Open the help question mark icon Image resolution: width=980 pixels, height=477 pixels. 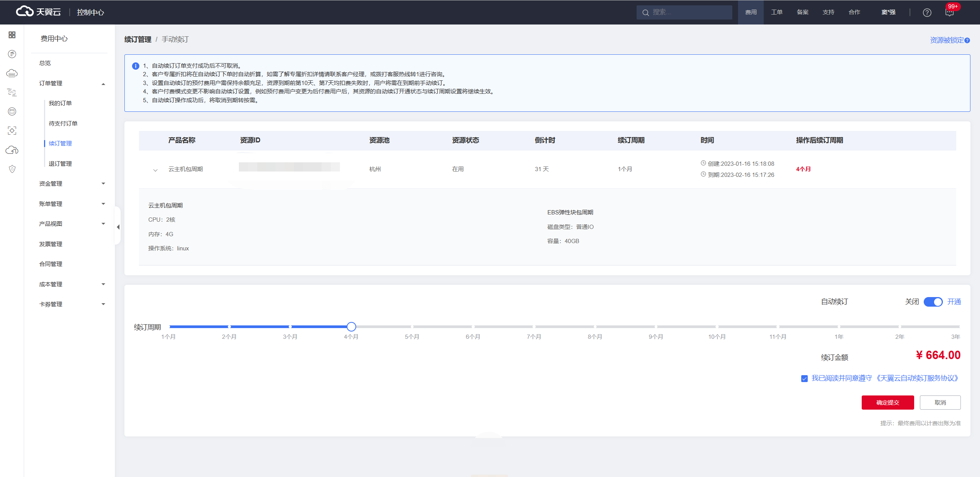[x=927, y=13]
